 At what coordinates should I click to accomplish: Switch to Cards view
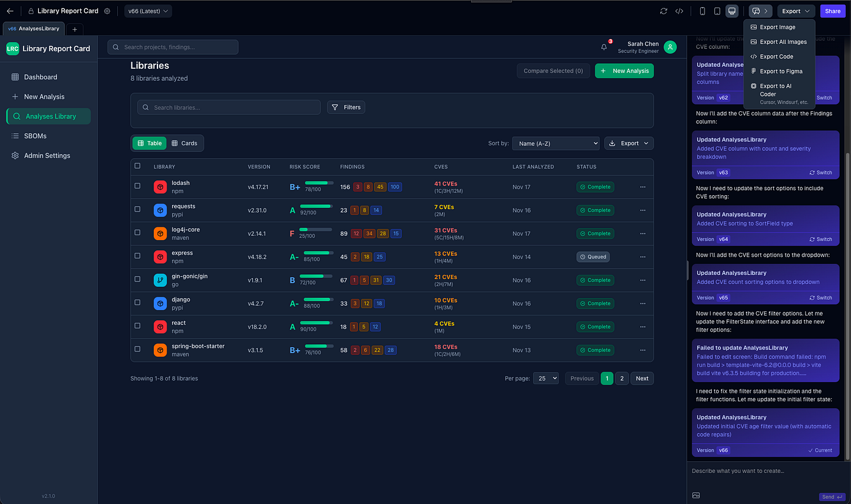click(184, 143)
